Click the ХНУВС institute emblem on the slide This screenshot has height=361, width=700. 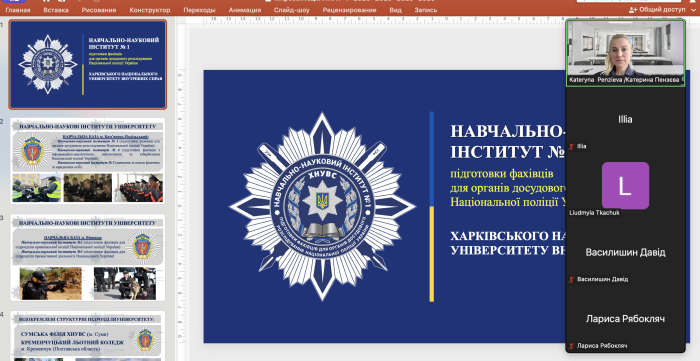(322, 207)
